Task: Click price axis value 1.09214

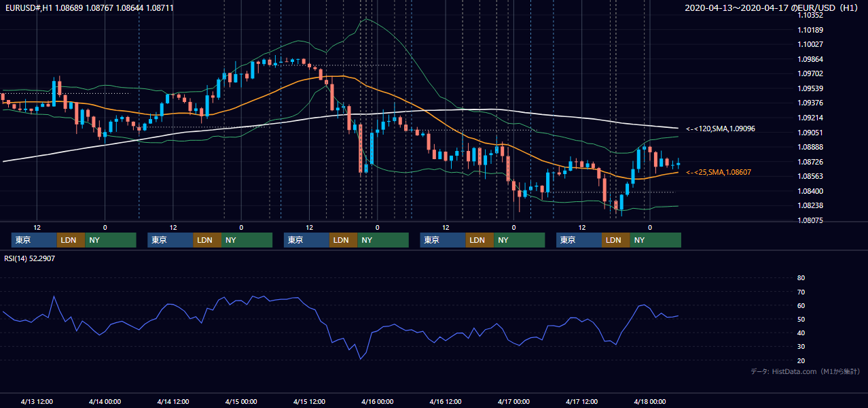Action: point(810,118)
